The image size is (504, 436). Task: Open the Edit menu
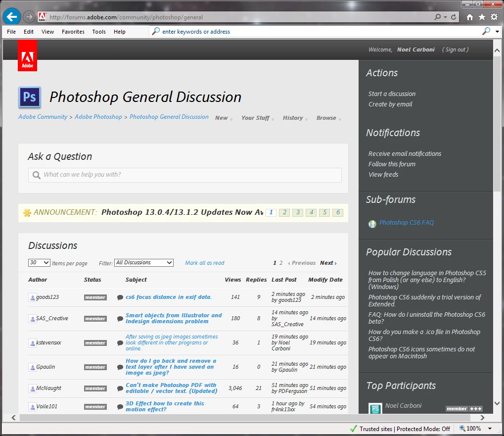point(29,32)
